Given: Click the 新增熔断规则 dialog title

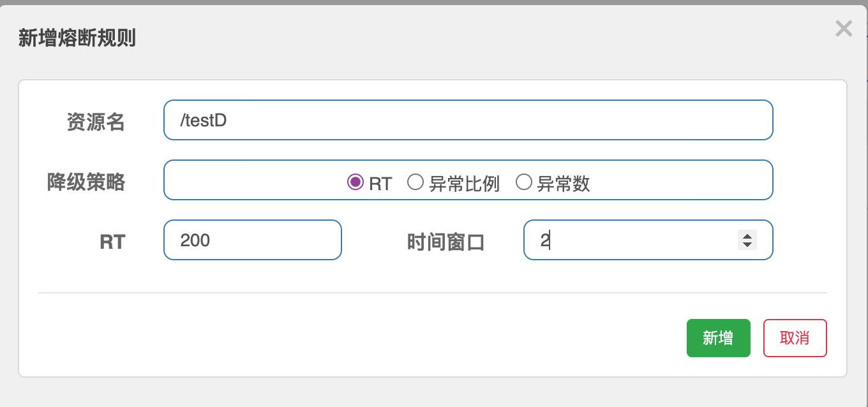Looking at the screenshot, I should [77, 38].
